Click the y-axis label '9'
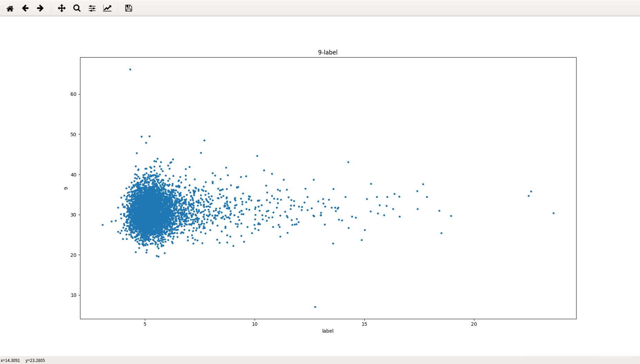The width and height of the screenshot is (640, 364). tap(66, 188)
